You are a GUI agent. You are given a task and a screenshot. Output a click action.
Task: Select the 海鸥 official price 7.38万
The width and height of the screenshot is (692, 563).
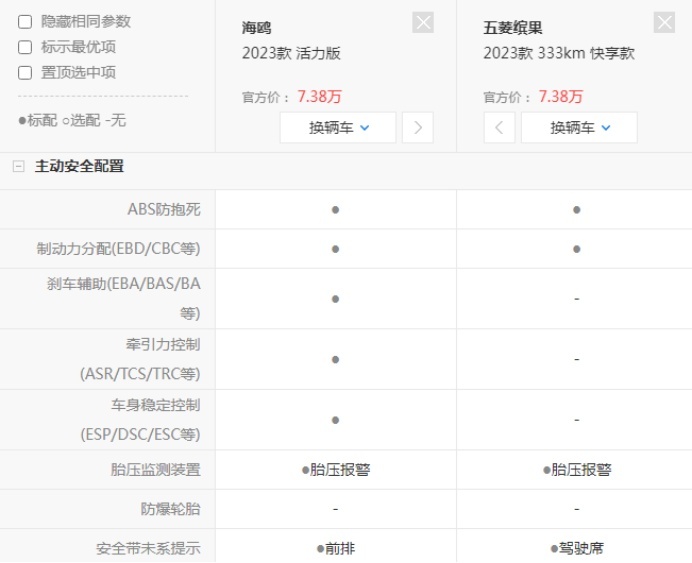click(x=320, y=96)
